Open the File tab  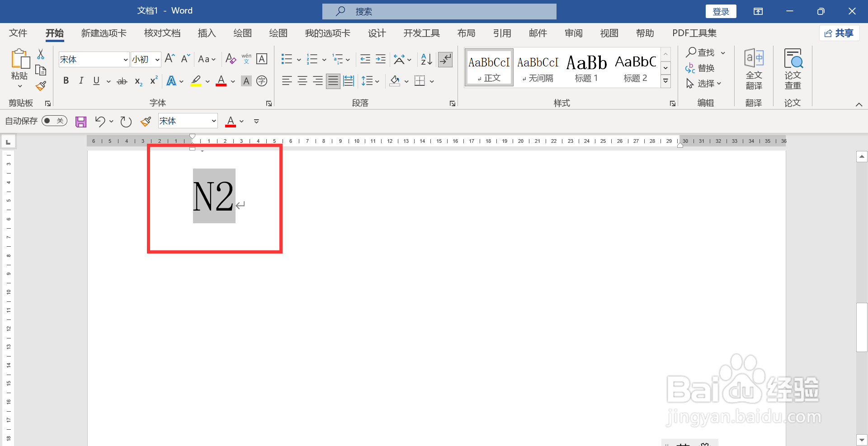[18, 33]
